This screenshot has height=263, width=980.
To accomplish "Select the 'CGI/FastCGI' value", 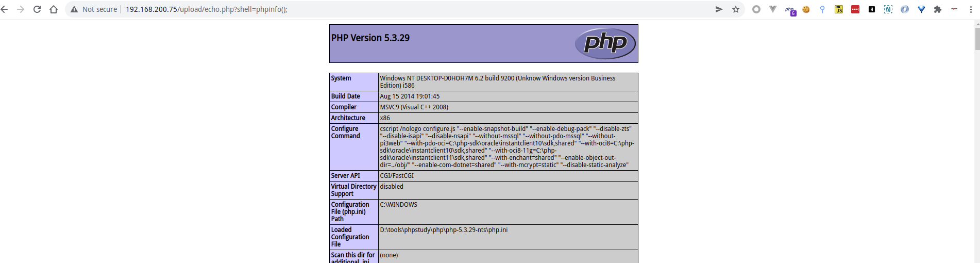I will coord(397,176).
